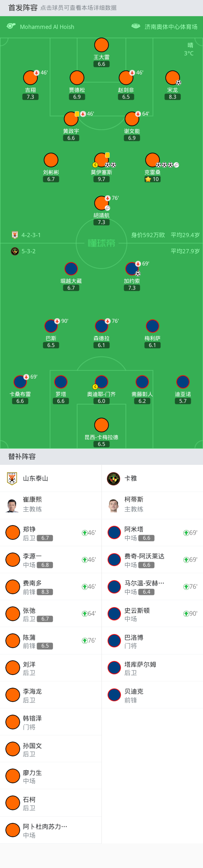Viewport: 203px width, 868px height.
Task: Click the referee whistle icon
Action: click(x=11, y=26)
